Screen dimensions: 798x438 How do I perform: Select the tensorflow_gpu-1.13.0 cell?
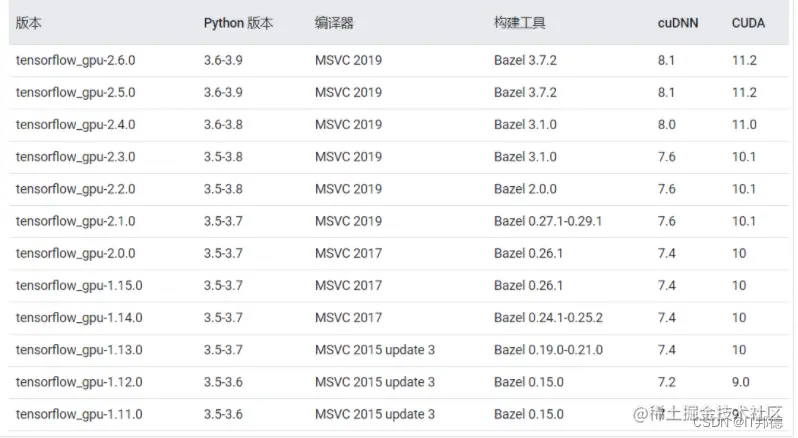coord(79,350)
